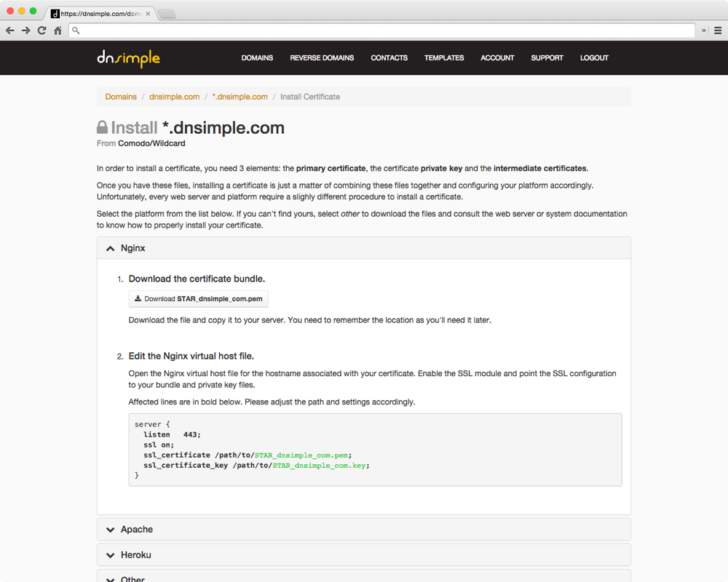Click the 'server {' code line
Screen dimensions: 728x582
(x=152, y=424)
